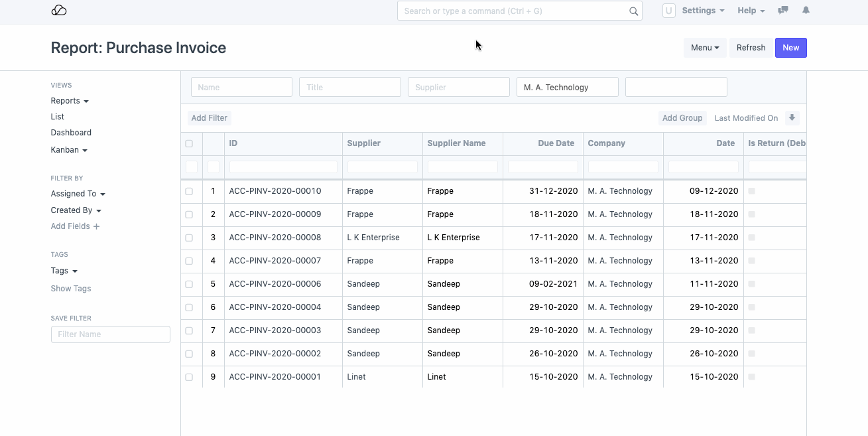Open the Reports views dropdown
Screen dimensions: 868x436
pyautogui.click(x=70, y=101)
